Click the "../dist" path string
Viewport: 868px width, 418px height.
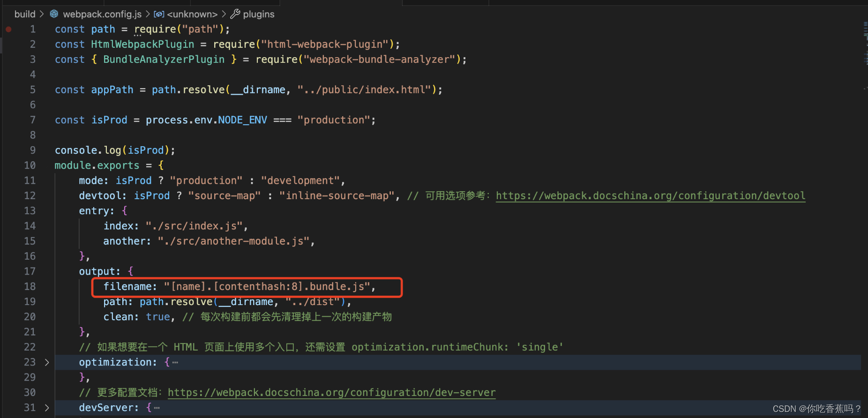313,302
